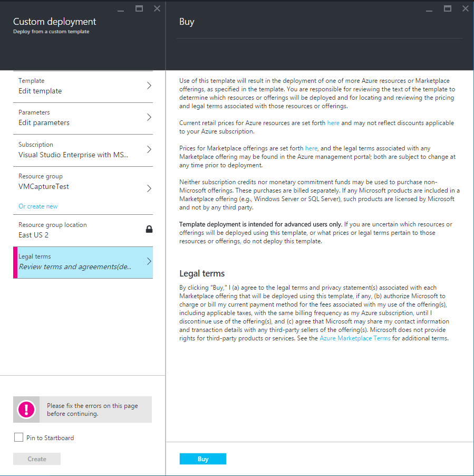
Task: Click the blue Buy button
Action: [203, 459]
